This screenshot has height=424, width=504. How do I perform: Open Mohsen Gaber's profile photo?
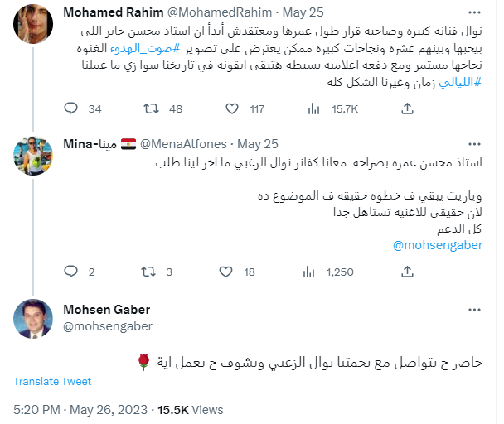click(32, 318)
